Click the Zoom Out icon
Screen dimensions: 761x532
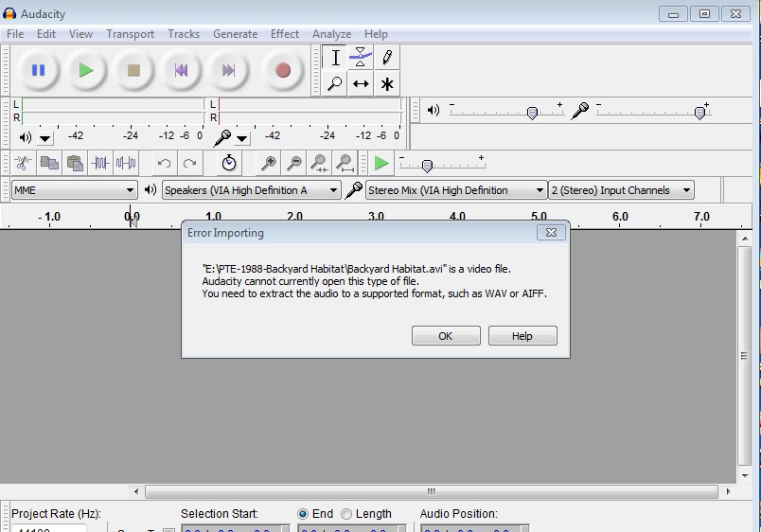294,163
